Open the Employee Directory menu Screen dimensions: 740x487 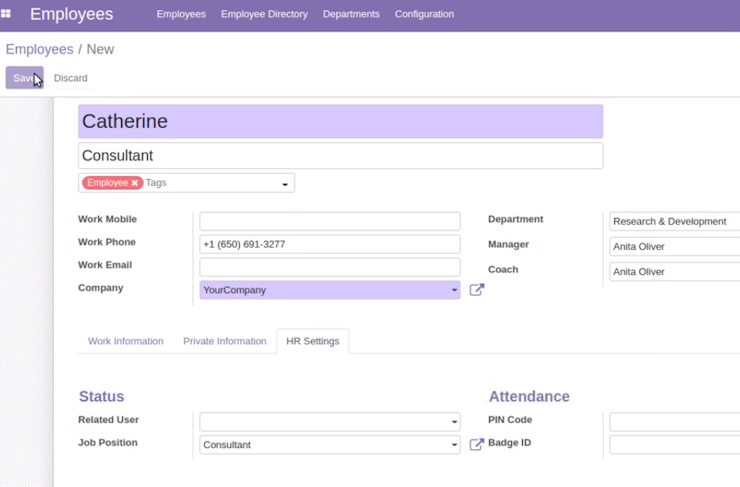(x=264, y=14)
